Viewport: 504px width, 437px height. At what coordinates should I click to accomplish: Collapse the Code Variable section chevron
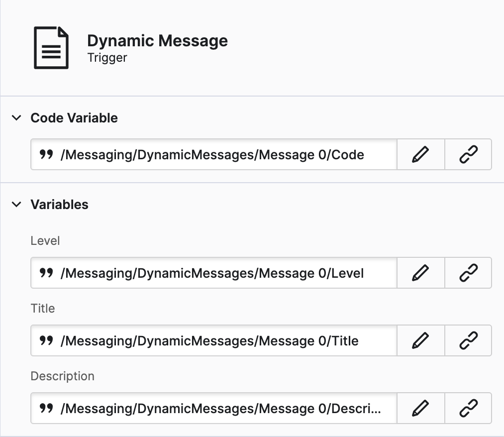tap(17, 118)
